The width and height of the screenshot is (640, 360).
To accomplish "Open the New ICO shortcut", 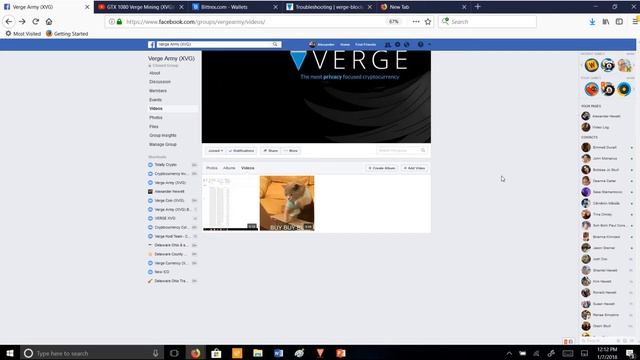I will pos(162,272).
